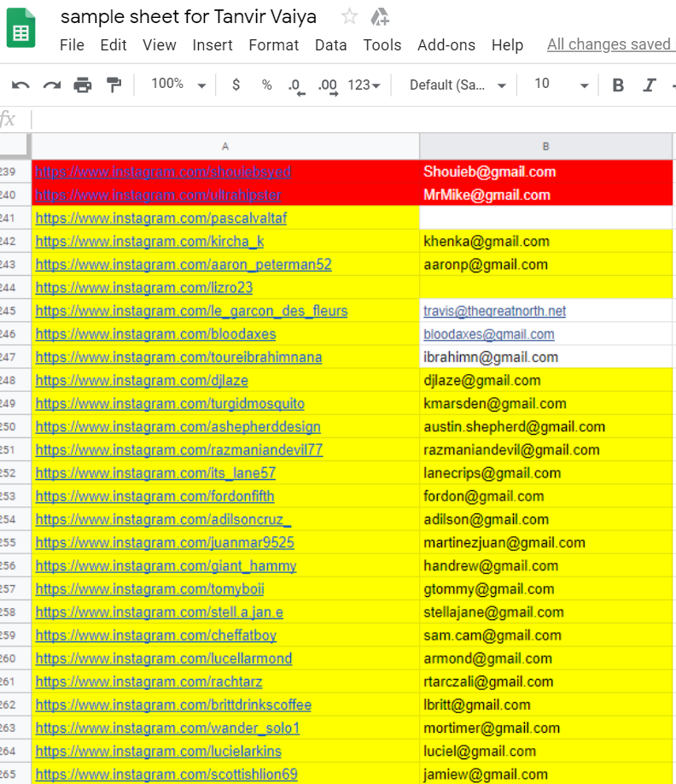Open the instagram.com/razmaniandevil77 link
Image resolution: width=676 pixels, height=784 pixels.
click(179, 450)
